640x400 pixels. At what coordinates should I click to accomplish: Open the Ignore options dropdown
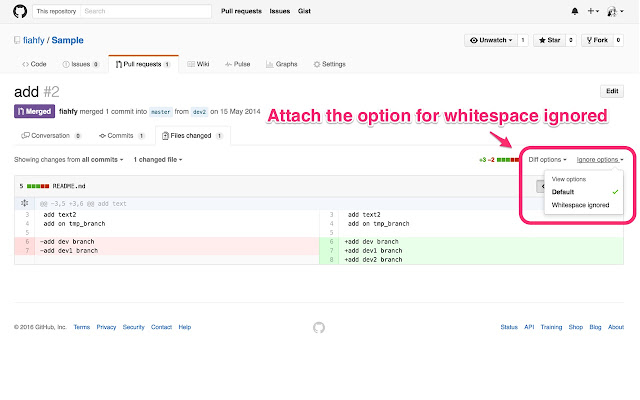pyautogui.click(x=600, y=160)
